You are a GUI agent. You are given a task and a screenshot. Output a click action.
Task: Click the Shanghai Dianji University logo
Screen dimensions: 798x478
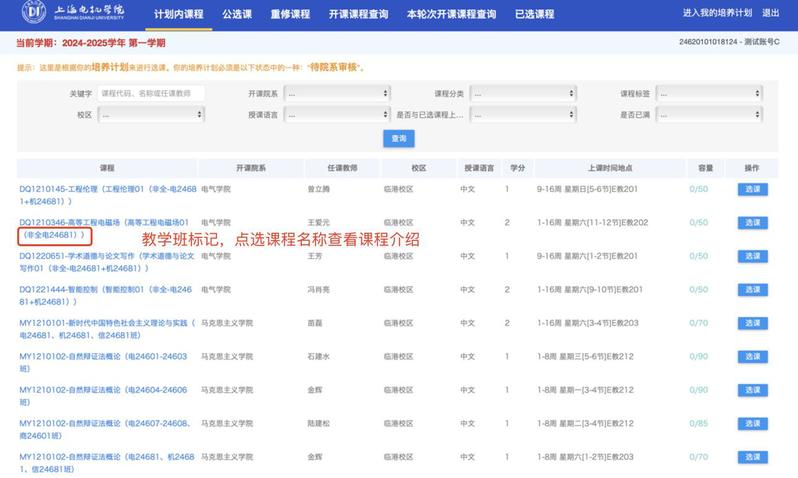[71, 14]
